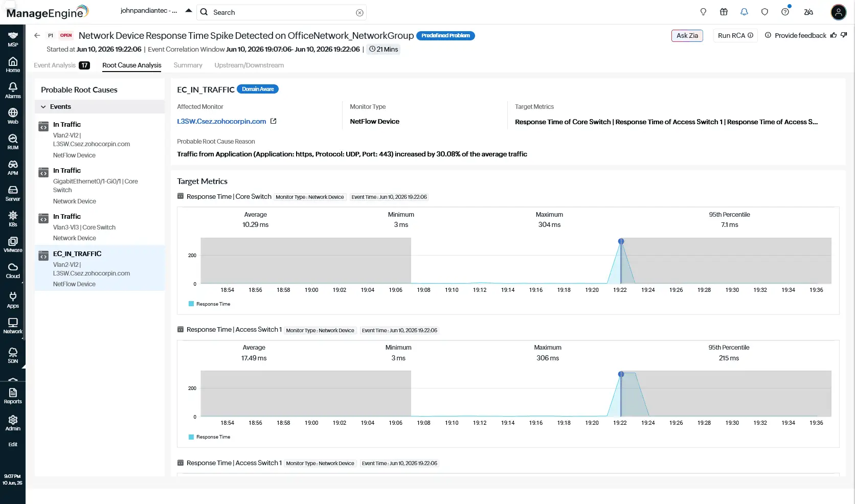Click the NetFlow Device monitor type value

pos(374,122)
